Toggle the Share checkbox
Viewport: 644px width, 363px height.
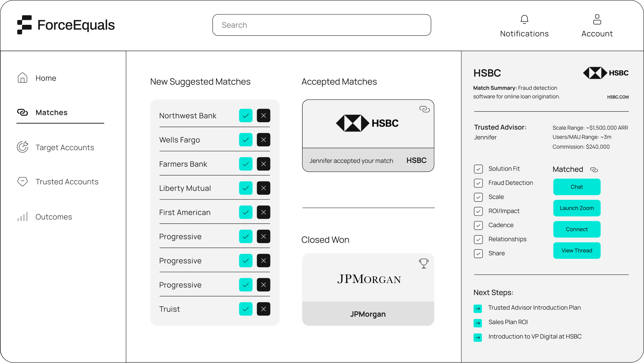(x=478, y=253)
